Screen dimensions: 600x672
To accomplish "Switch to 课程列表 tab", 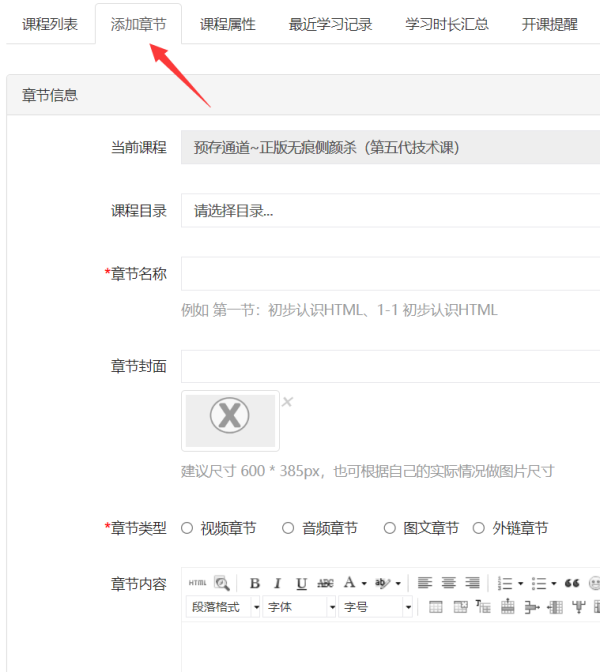I will tap(50, 24).
